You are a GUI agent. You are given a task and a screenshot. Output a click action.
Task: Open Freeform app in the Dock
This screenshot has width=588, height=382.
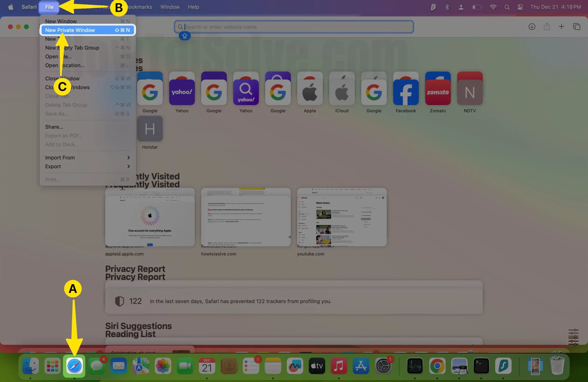[x=295, y=366]
